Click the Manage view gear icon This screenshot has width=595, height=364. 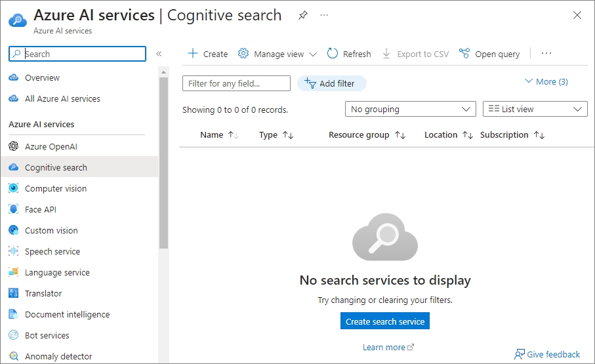pyautogui.click(x=243, y=54)
